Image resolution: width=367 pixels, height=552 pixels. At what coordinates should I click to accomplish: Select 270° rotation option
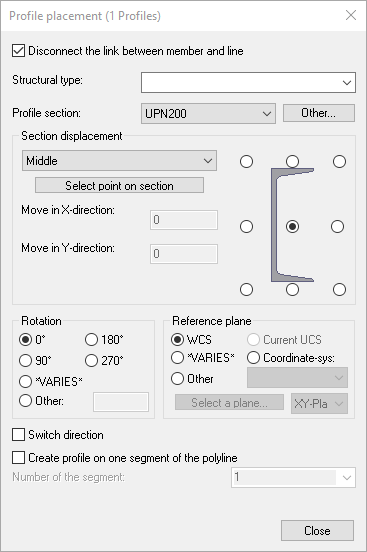click(91, 360)
